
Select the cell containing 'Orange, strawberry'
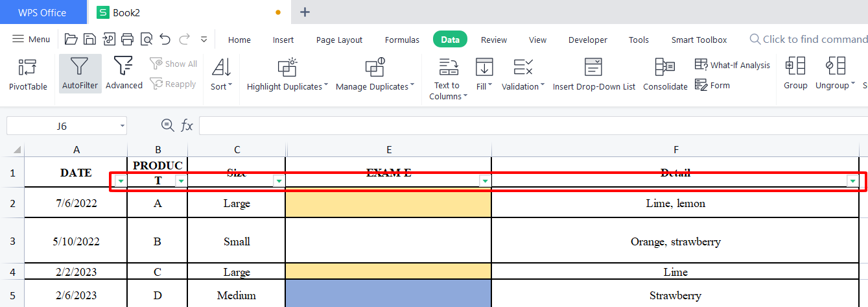[x=675, y=241]
